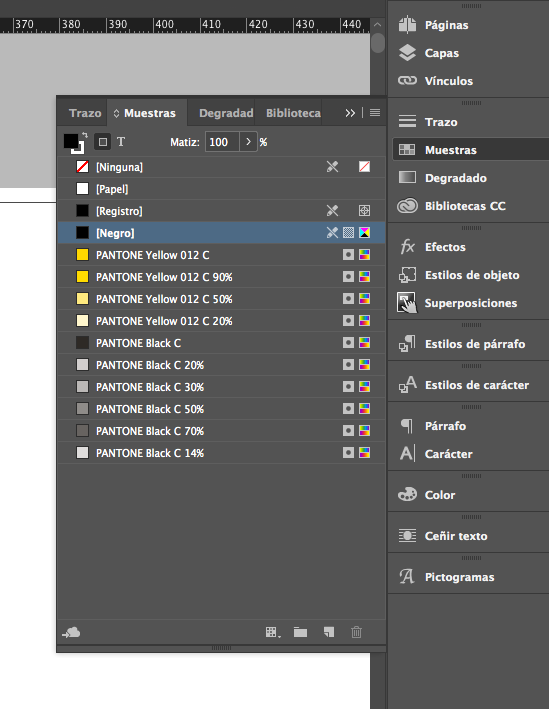
Task: Toggle formatting affects text
Action: tap(121, 142)
